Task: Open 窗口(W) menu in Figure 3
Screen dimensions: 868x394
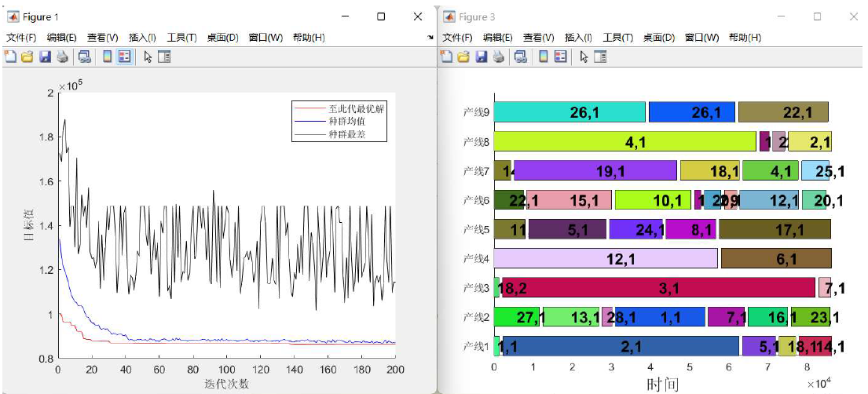Action: [702, 38]
